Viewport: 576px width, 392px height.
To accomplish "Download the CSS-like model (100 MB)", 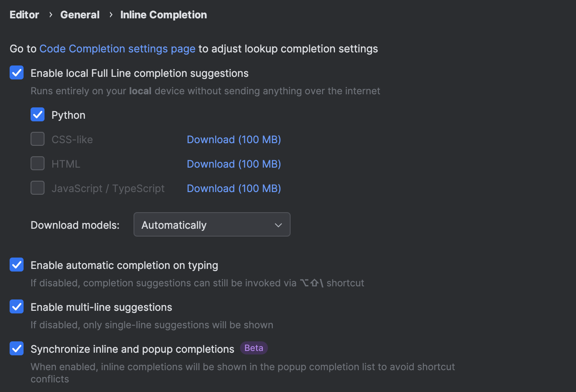I will coord(233,139).
